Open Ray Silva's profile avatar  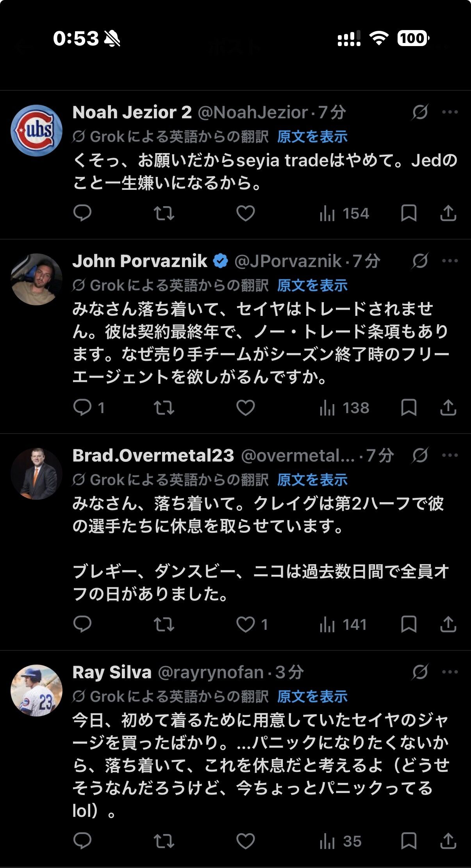click(36, 690)
